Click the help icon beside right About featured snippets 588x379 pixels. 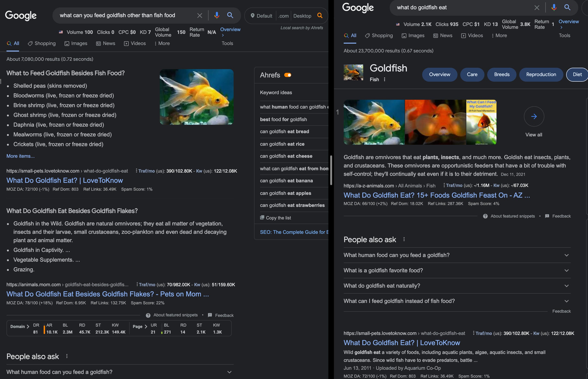tap(485, 216)
